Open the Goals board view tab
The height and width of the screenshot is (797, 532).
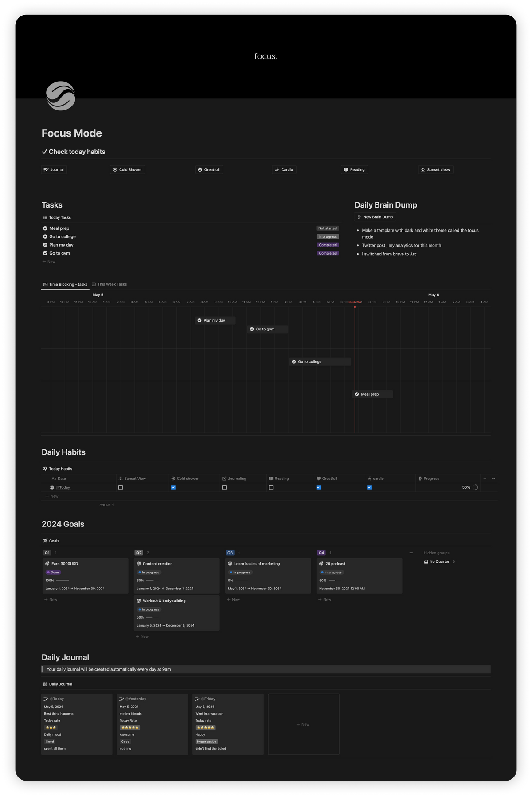(x=51, y=541)
